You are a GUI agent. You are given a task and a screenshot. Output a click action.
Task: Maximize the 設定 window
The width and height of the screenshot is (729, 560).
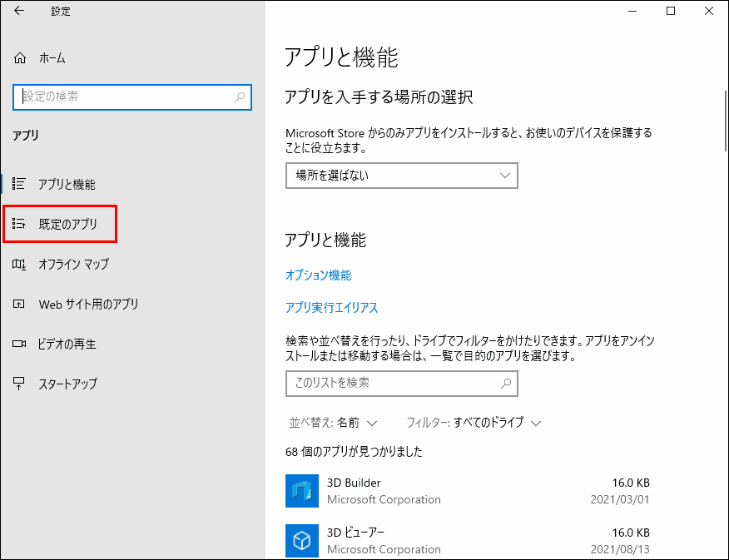(x=671, y=11)
